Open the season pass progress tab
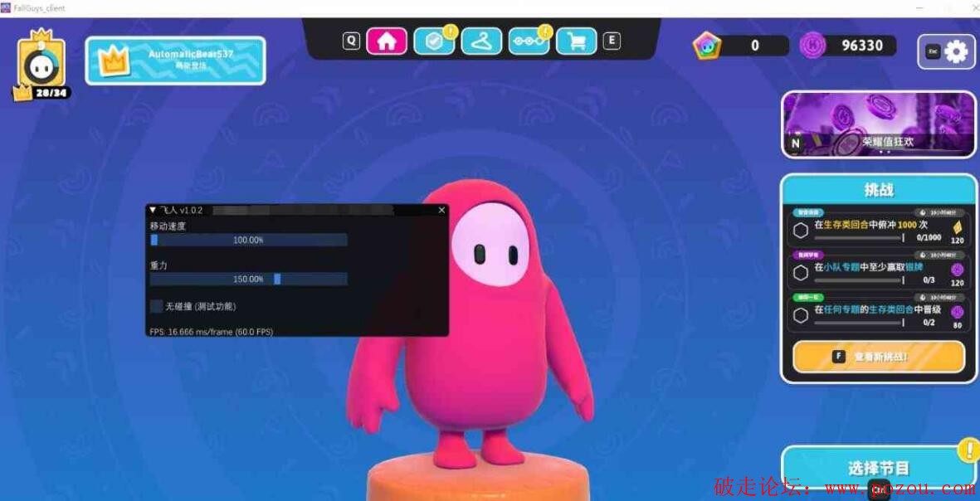The height and width of the screenshot is (501, 980). [x=529, y=41]
